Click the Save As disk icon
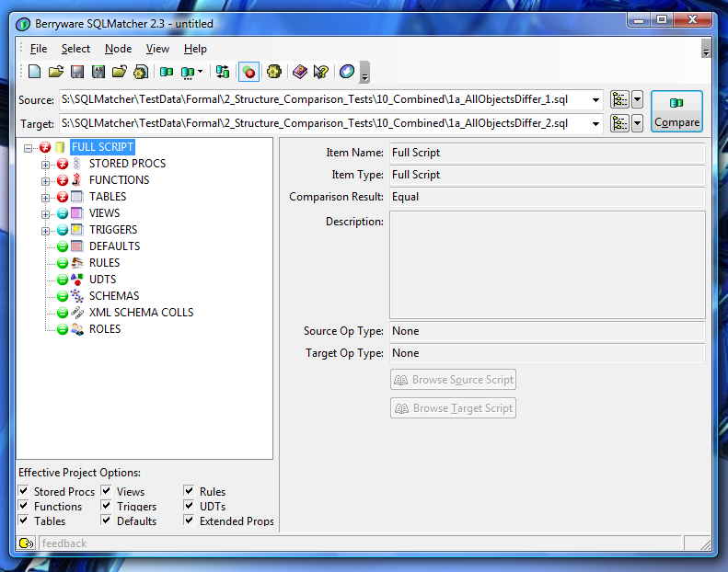 [98, 72]
